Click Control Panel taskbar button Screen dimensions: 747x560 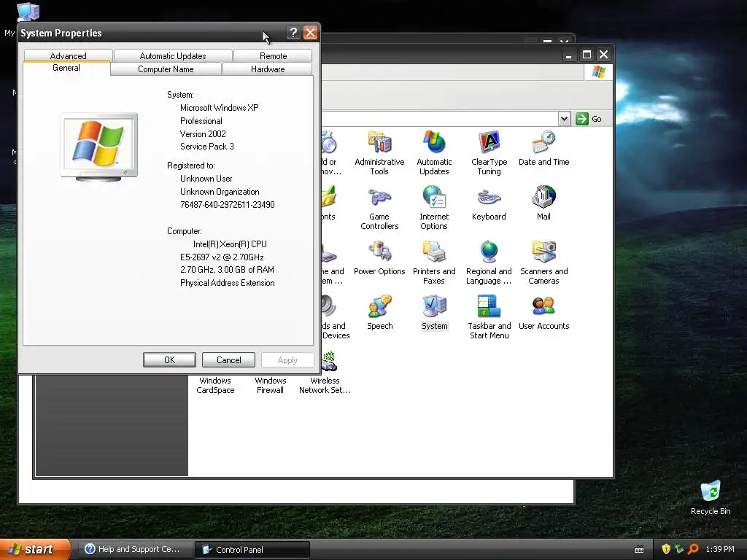(x=252, y=550)
